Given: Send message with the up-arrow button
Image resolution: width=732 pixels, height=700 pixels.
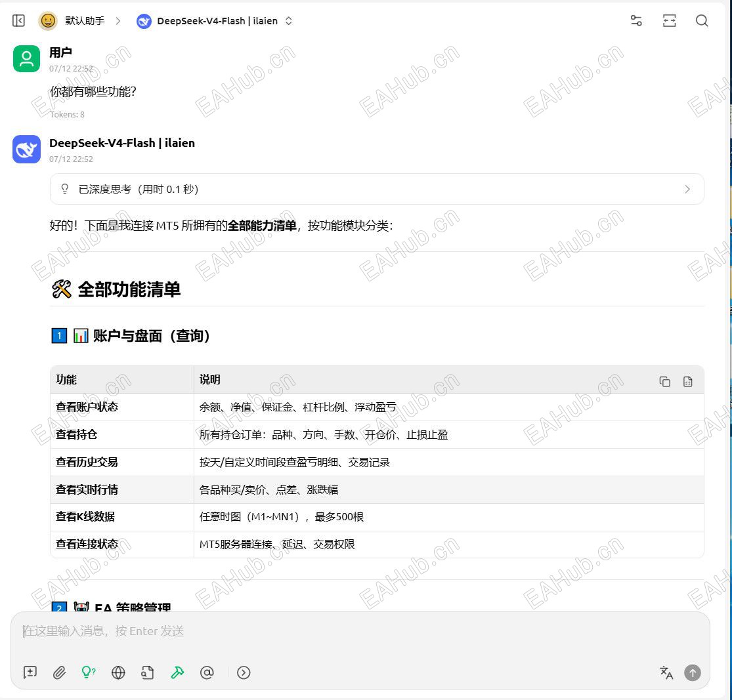Looking at the screenshot, I should pos(693,672).
